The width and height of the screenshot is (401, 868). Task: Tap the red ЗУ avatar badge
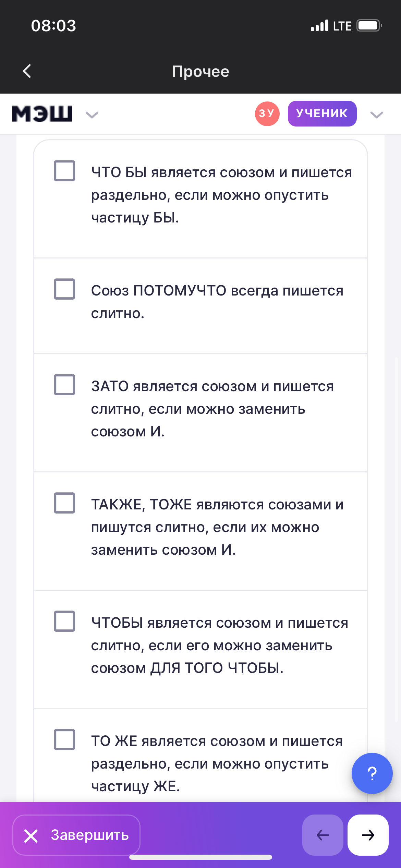[267, 113]
